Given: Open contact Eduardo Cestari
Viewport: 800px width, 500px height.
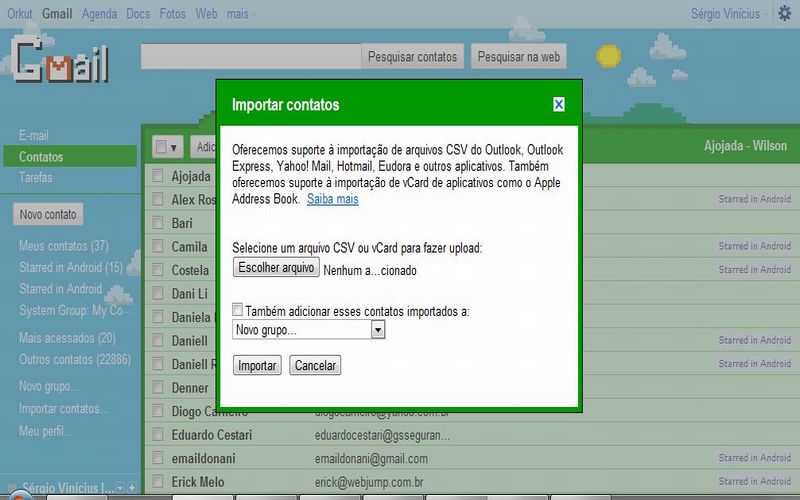Looking at the screenshot, I should 212,435.
